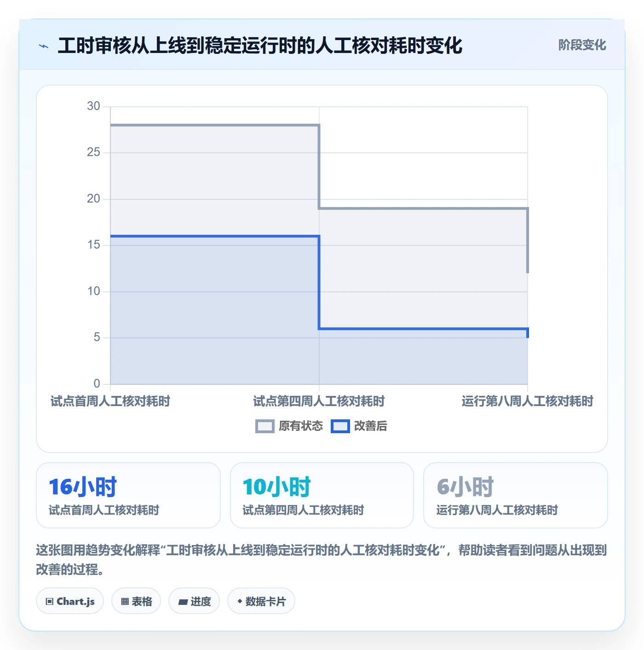Viewport: 644px width, 650px height.
Task: Click x-axis label 运行第八周人工核对耗时
Action: click(527, 401)
